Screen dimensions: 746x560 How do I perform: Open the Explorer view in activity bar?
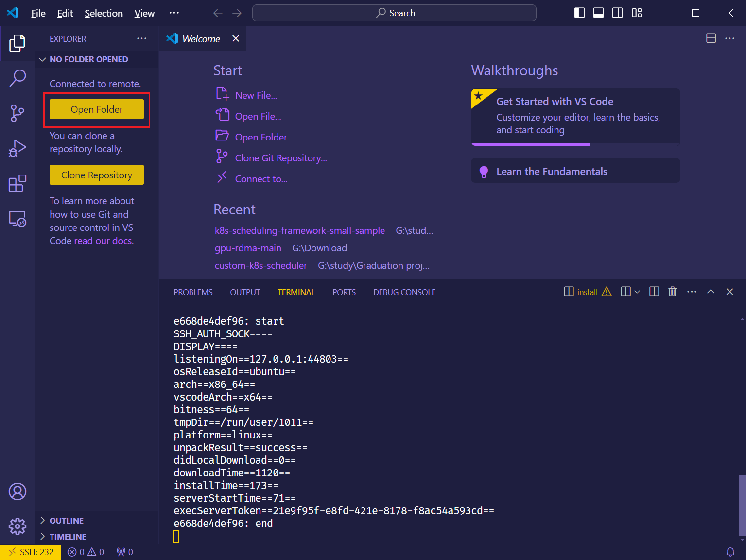tap(17, 43)
